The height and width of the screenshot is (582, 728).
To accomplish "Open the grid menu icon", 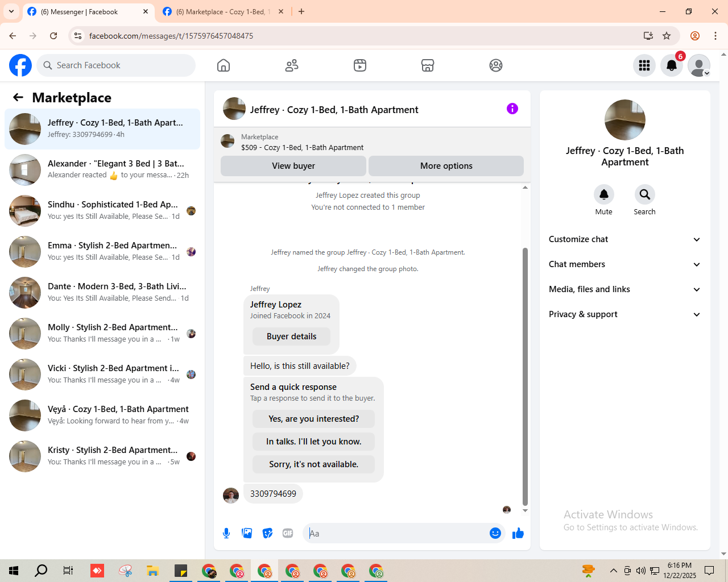I will 644,65.
